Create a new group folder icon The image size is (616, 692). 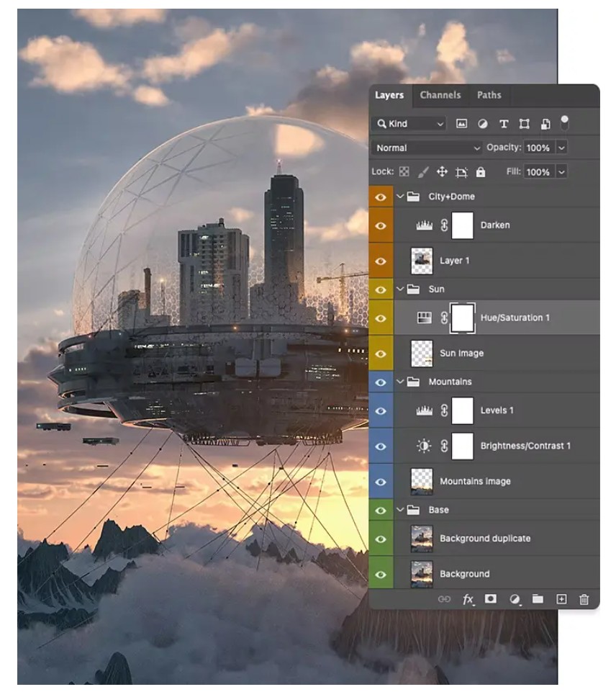pyautogui.click(x=538, y=598)
